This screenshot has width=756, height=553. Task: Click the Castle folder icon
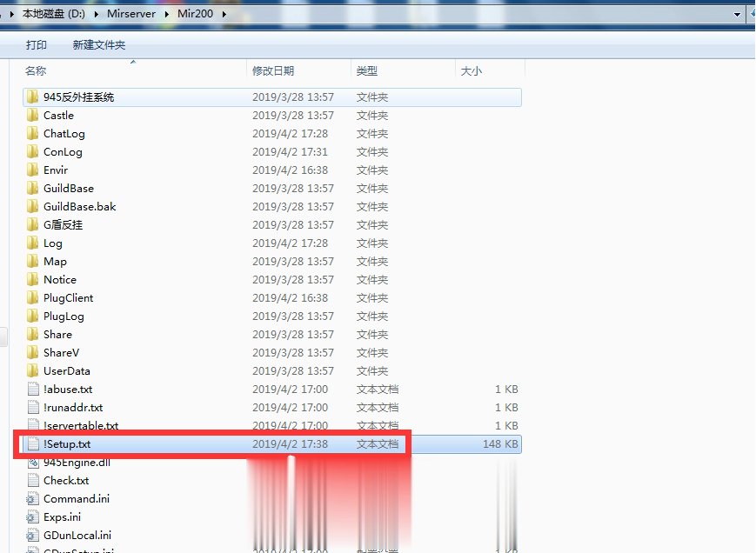pos(32,115)
